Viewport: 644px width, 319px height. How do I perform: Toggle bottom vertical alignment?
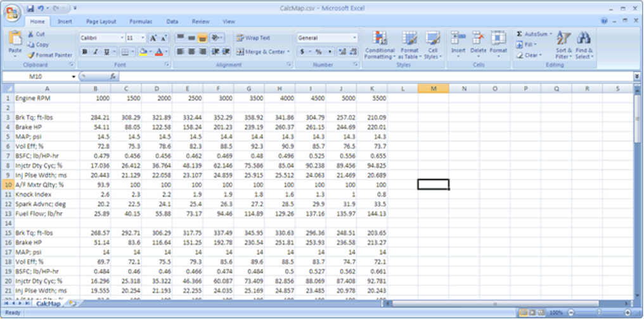202,38
